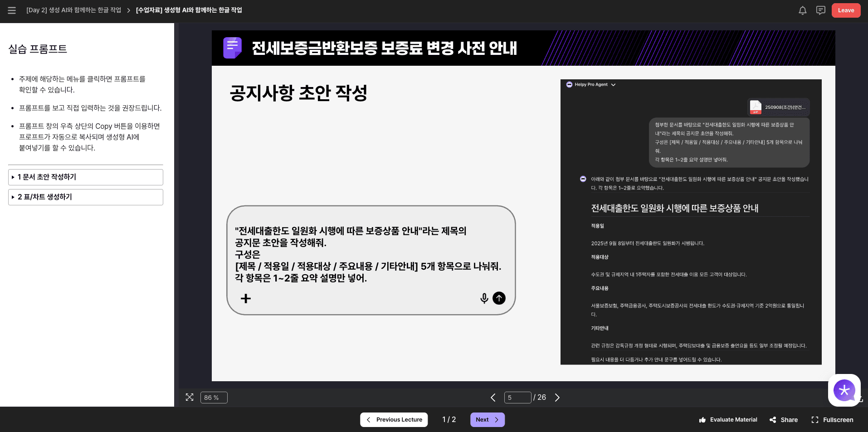Go to the next slide arrow
The width and height of the screenshot is (868, 432).
[x=557, y=398]
